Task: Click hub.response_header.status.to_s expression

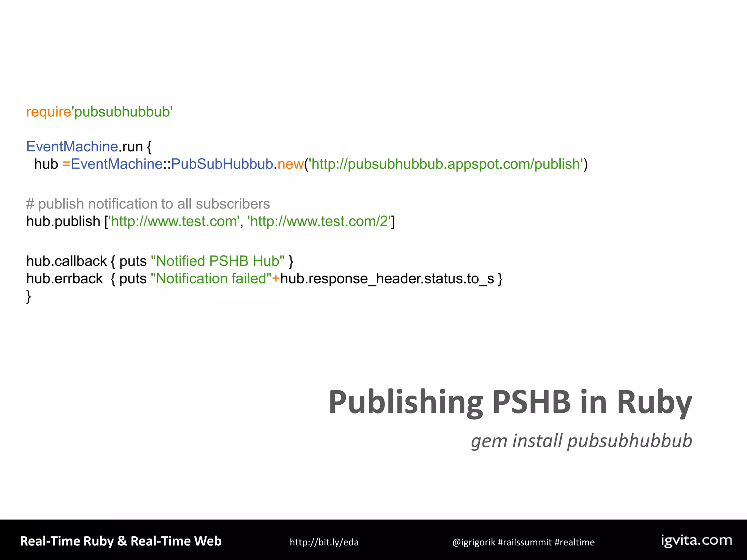Action: click(387, 279)
